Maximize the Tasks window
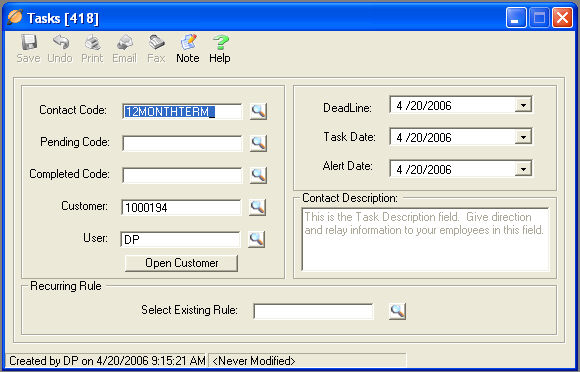Viewport: 580px width, 372px height. [539, 17]
